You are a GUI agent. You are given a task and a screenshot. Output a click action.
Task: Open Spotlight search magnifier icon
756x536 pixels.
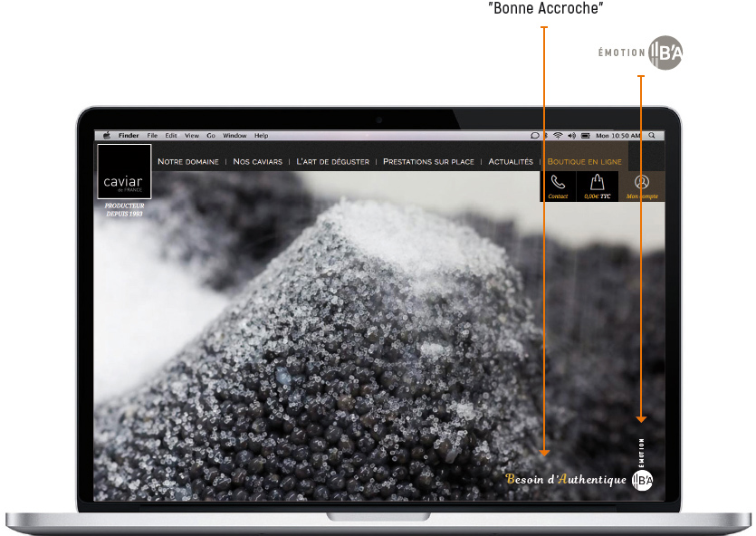[x=652, y=135]
